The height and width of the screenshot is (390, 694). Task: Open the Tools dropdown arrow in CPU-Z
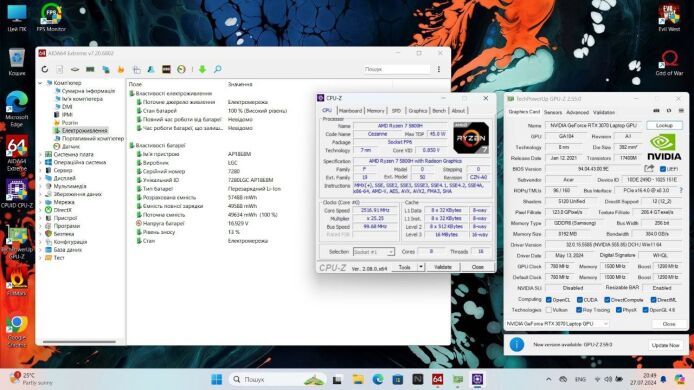point(421,267)
